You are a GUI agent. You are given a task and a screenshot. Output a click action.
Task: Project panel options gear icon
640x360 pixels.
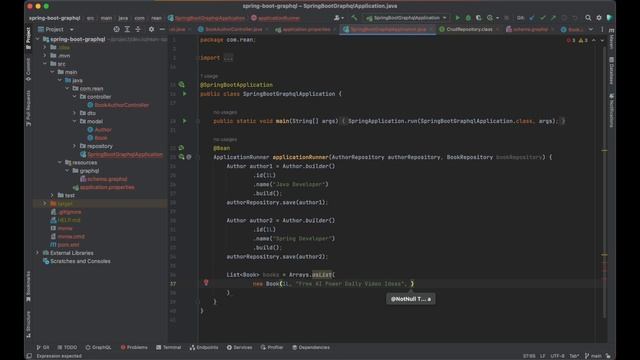coord(151,29)
